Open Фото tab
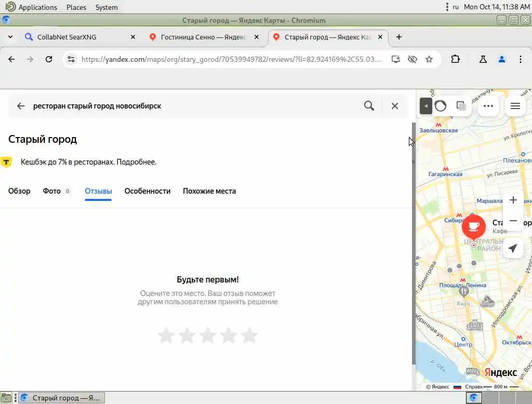The width and height of the screenshot is (532, 404). click(x=56, y=191)
